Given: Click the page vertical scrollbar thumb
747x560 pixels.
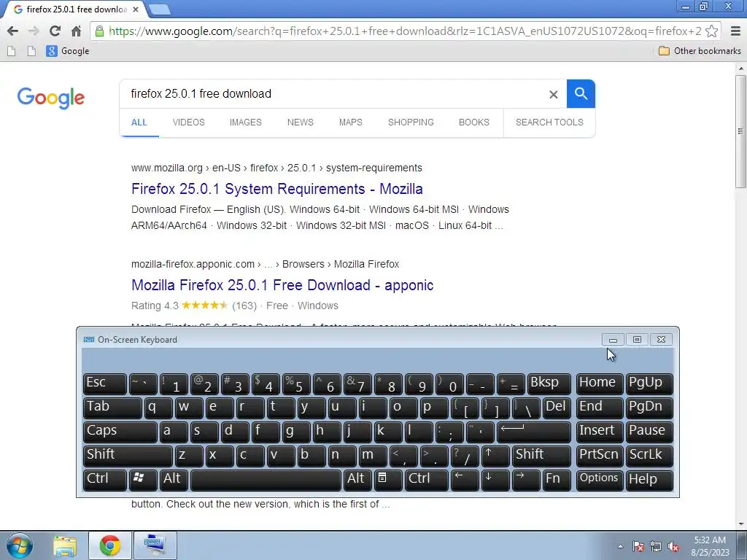Looking at the screenshot, I should (x=740, y=131).
